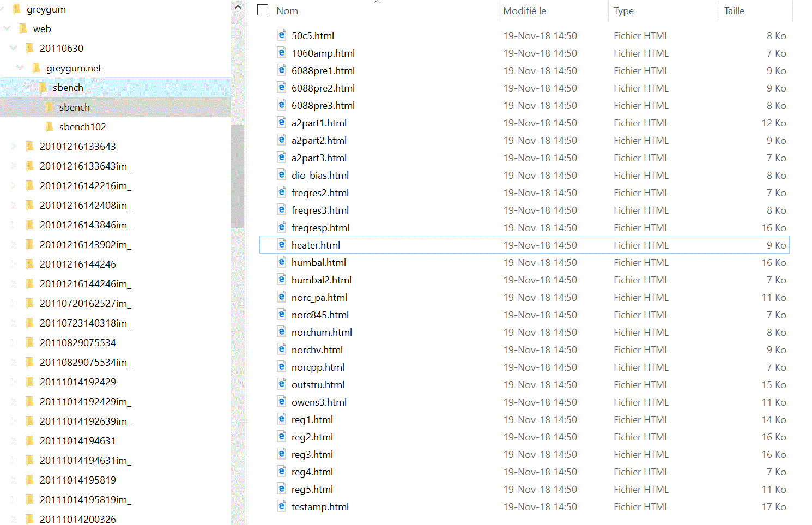
Task: Click the reg1.html file icon
Action: [281, 419]
